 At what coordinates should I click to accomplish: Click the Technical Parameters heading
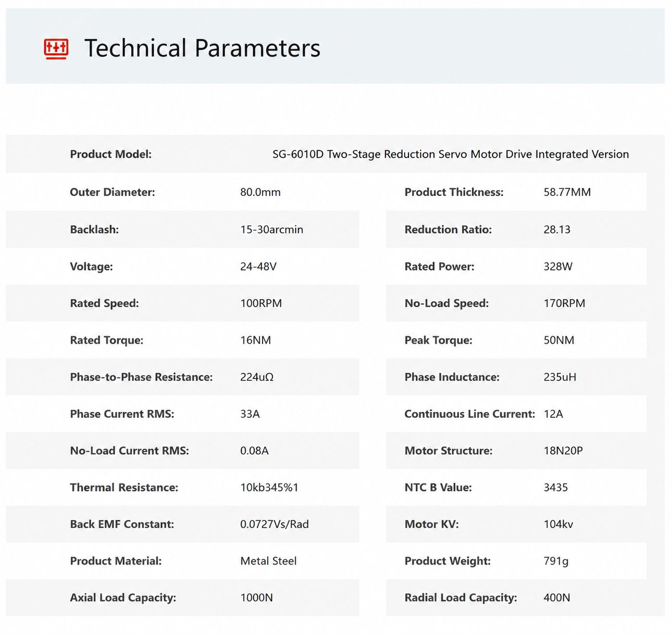click(x=202, y=48)
